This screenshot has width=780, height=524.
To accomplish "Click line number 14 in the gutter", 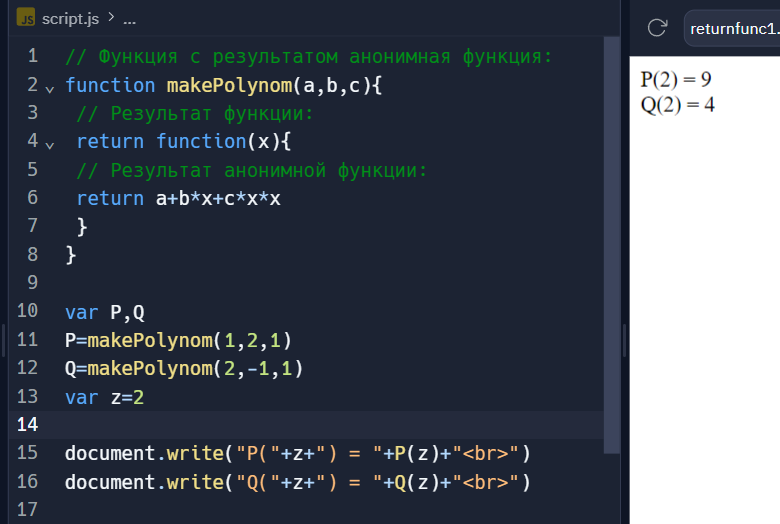I will coord(27,424).
